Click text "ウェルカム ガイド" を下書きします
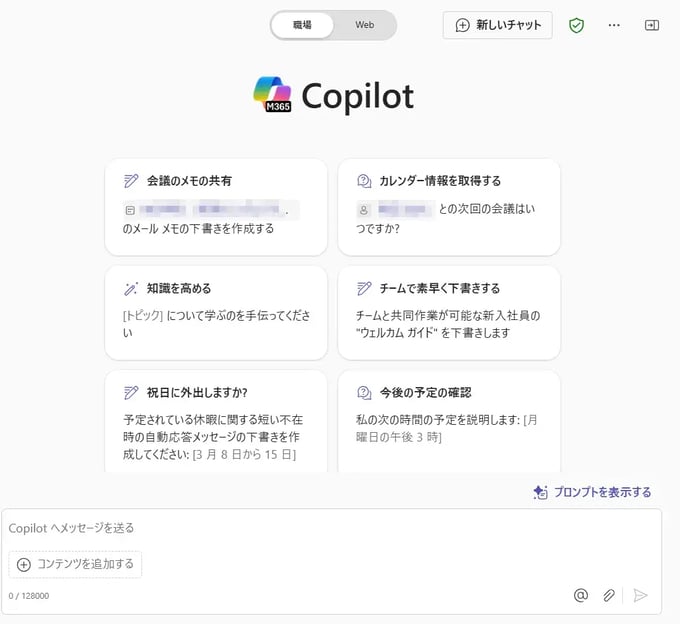The width and height of the screenshot is (680, 624). point(433,333)
